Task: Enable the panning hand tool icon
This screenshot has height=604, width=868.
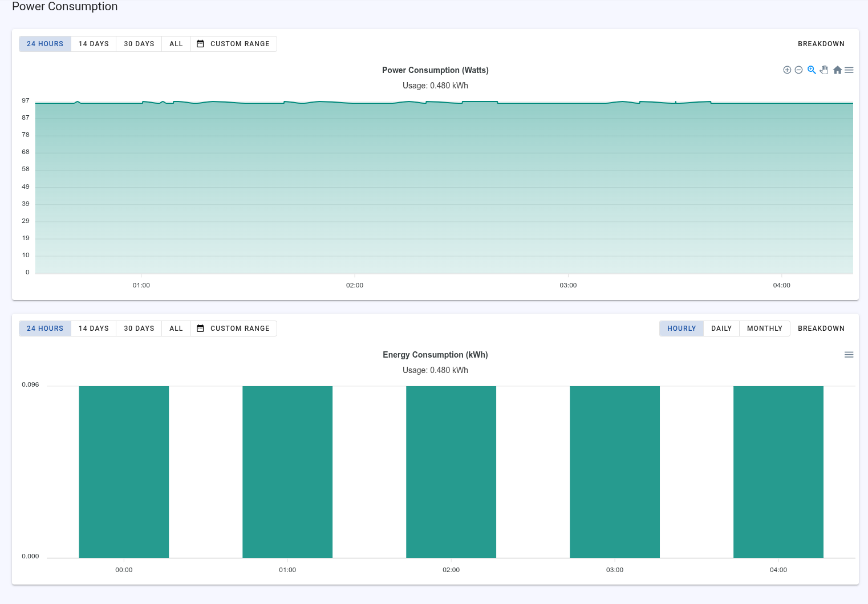Action: click(824, 70)
